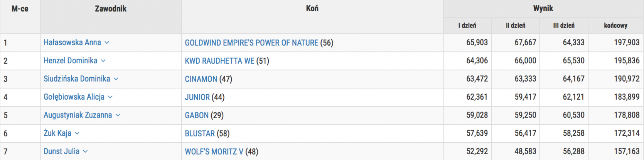The image size is (644, 160).
Task: Expand chevron next to Żuk Kaja
Action: (x=77, y=134)
